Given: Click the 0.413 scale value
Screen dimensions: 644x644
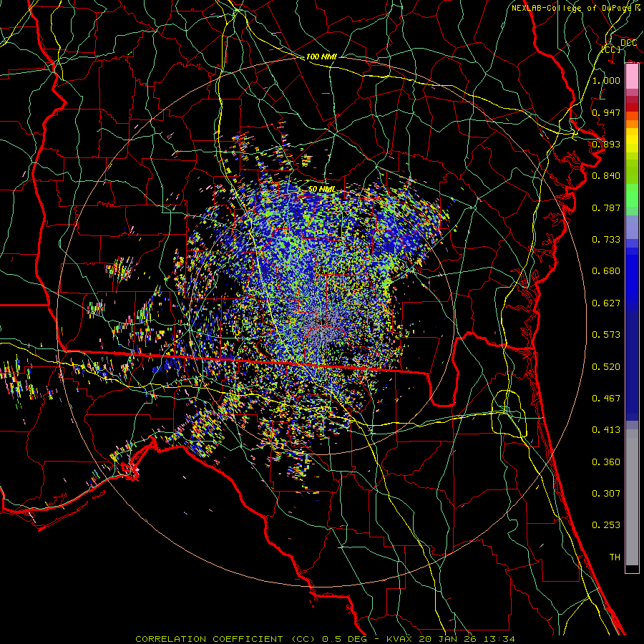Looking at the screenshot, I should [606, 430].
